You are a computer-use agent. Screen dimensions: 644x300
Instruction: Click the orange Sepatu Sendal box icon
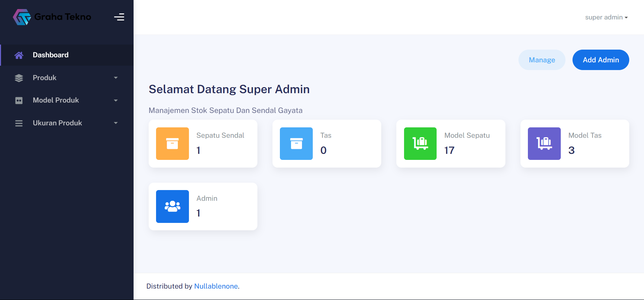click(172, 143)
